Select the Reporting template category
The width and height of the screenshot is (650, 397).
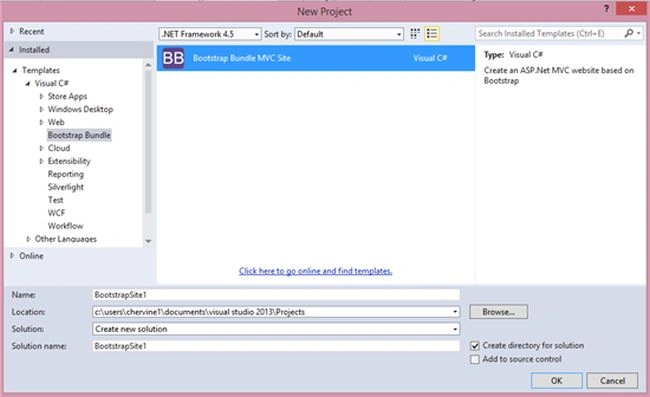pos(65,174)
